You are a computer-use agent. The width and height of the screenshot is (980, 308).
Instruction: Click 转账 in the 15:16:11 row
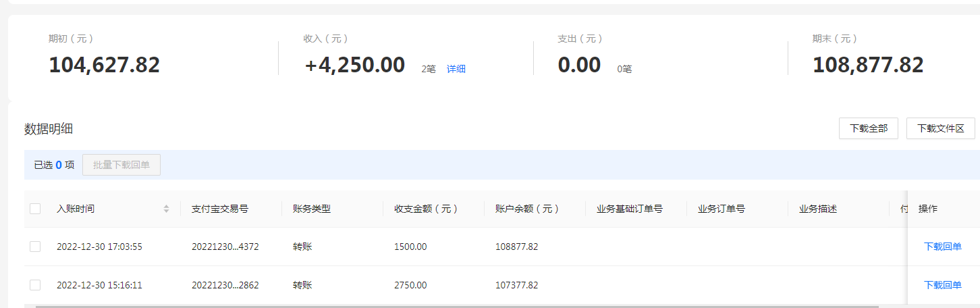pos(302,285)
